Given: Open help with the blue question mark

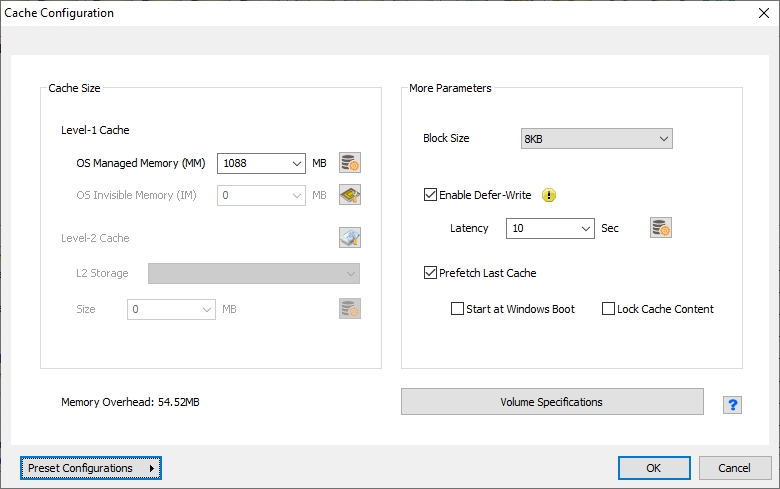Looking at the screenshot, I should [x=732, y=405].
